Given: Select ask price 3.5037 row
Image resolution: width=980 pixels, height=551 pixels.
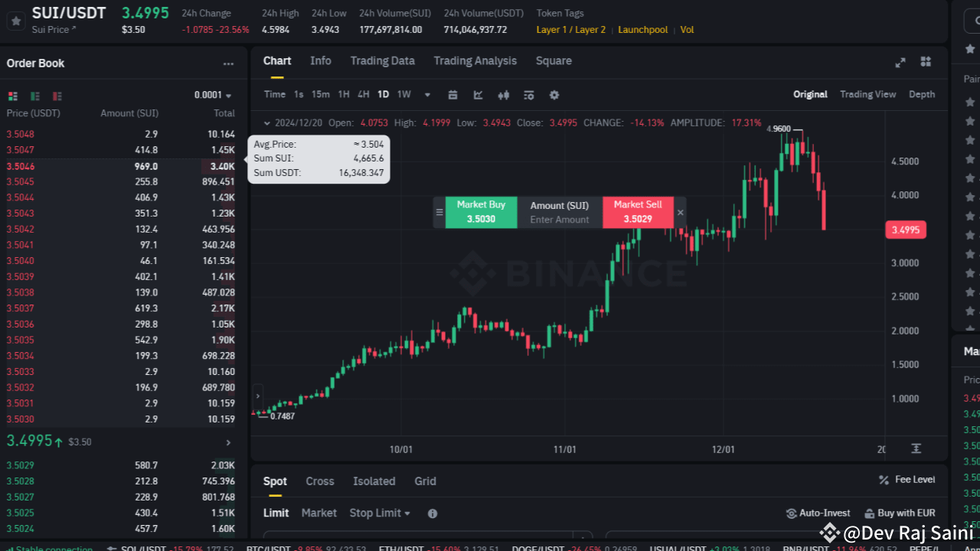Looking at the screenshot, I should click(x=121, y=308).
